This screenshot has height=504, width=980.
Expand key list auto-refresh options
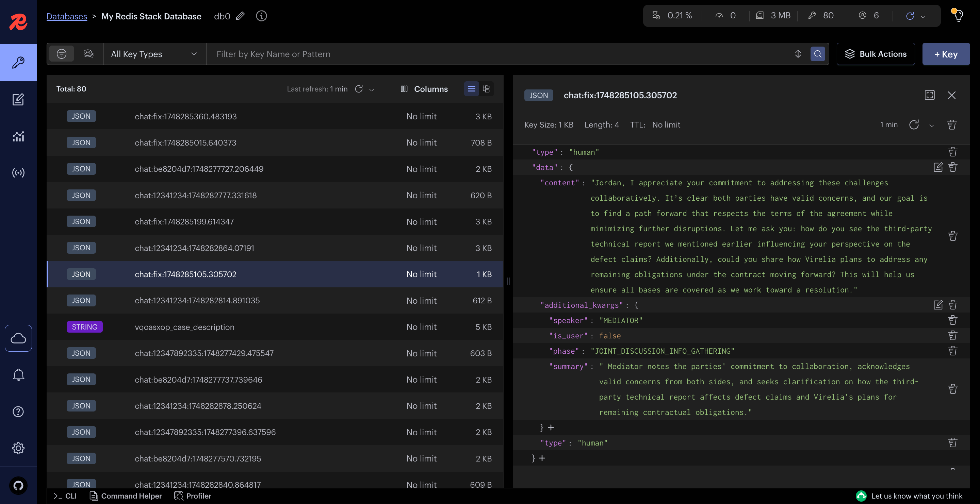click(x=372, y=90)
